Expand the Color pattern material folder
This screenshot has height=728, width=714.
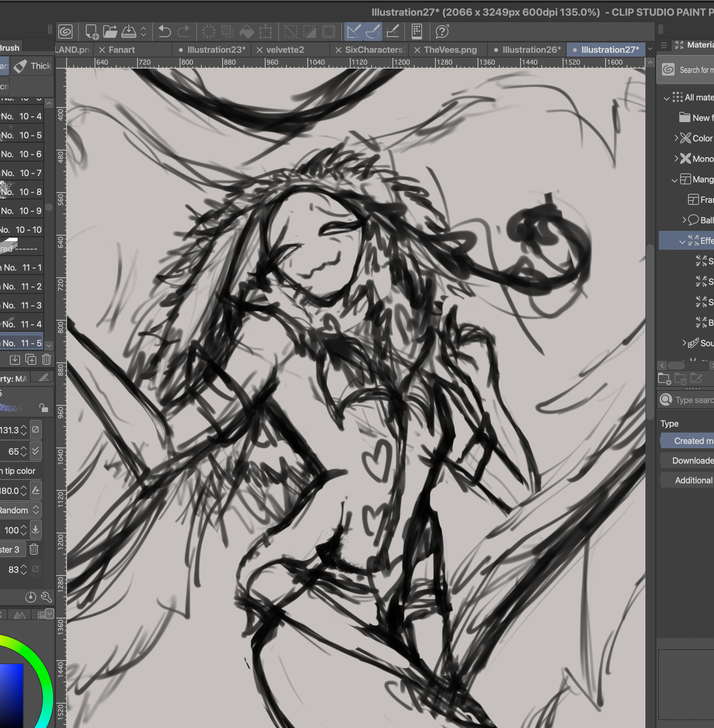tap(676, 138)
